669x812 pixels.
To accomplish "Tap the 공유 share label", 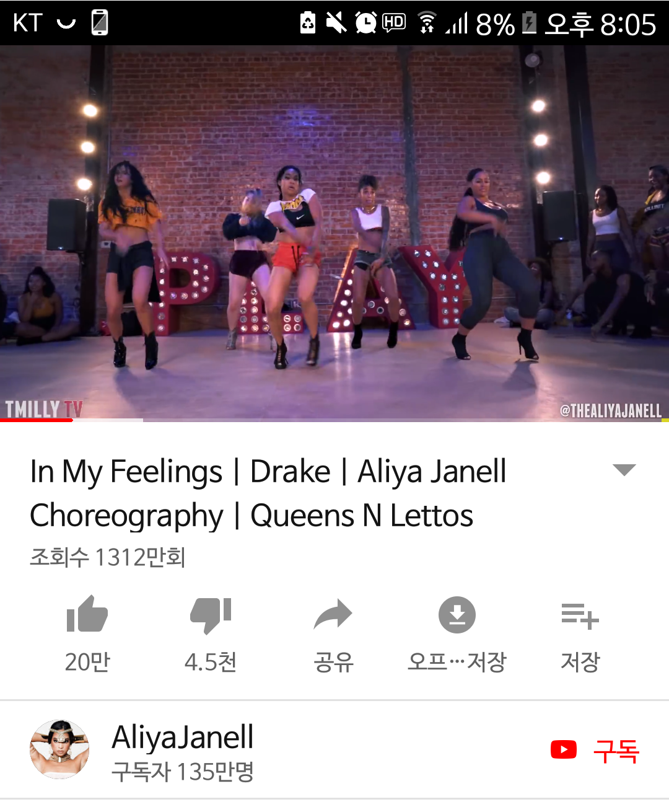I will pos(333,662).
